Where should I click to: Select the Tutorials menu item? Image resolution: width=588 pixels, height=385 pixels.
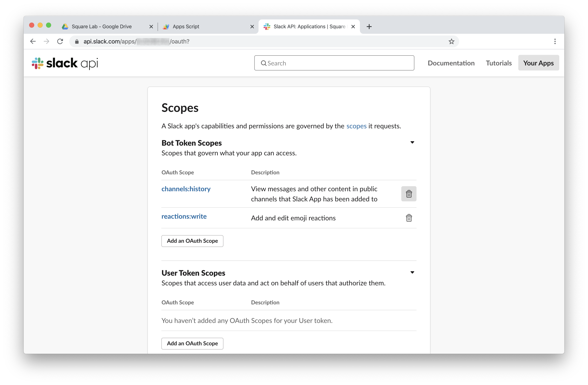(x=498, y=63)
